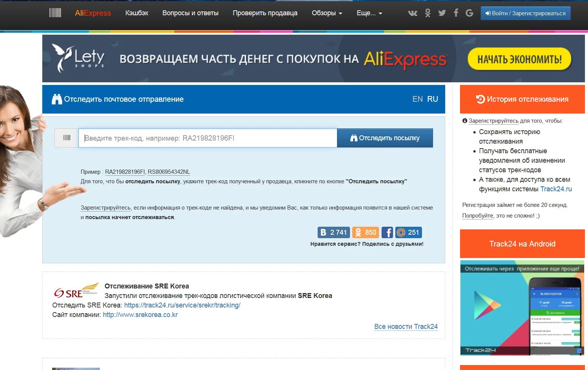Viewport: 588px width, 370px height.
Task: Click the SRE Korea company logo
Action: (76, 291)
